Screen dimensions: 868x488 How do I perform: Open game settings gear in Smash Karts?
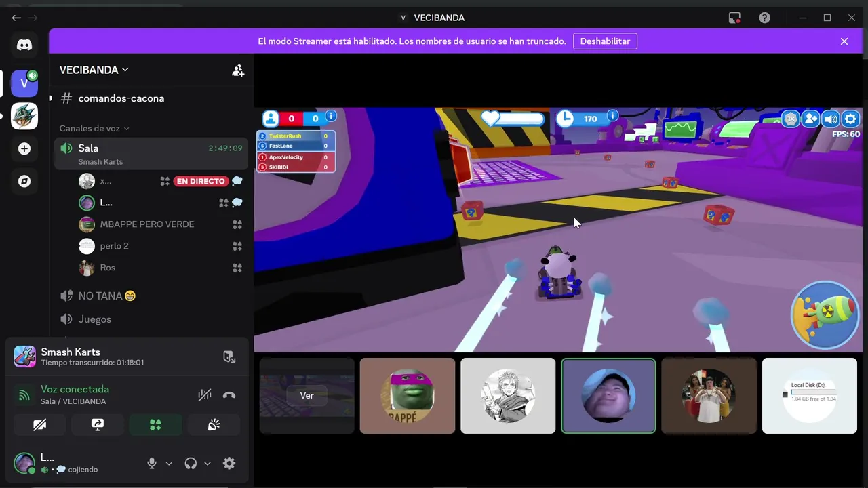[851, 119]
